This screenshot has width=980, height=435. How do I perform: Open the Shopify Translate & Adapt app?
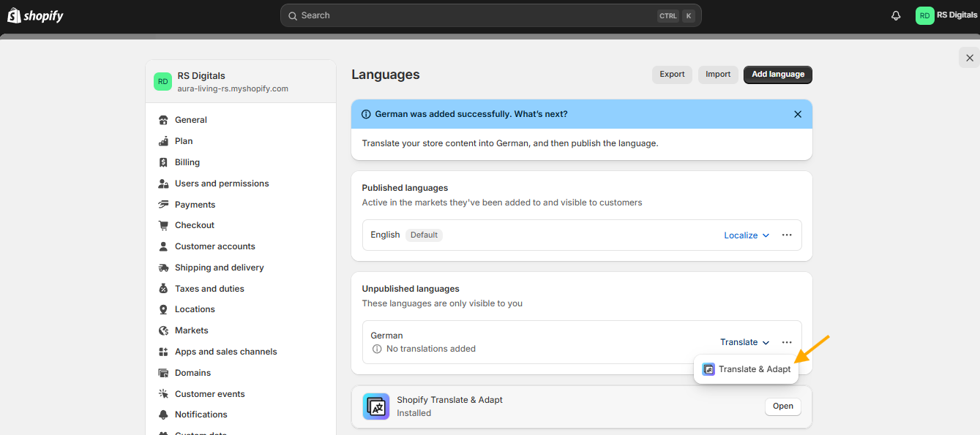783,406
